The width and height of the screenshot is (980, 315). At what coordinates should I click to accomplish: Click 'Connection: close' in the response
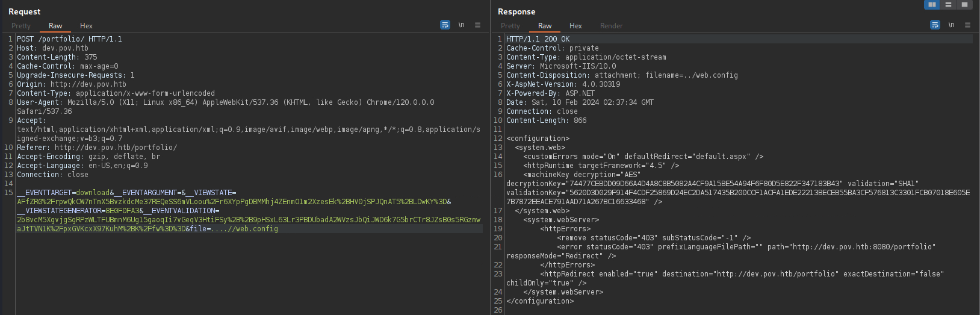click(542, 111)
